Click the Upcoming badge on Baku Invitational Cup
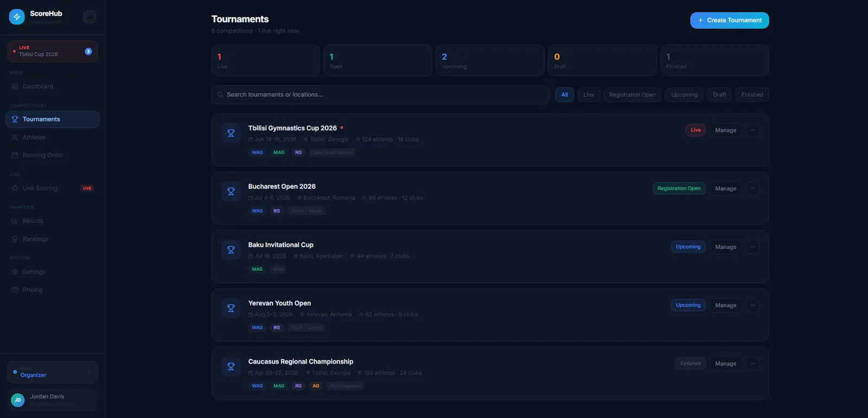The width and height of the screenshot is (868, 418). point(688,247)
